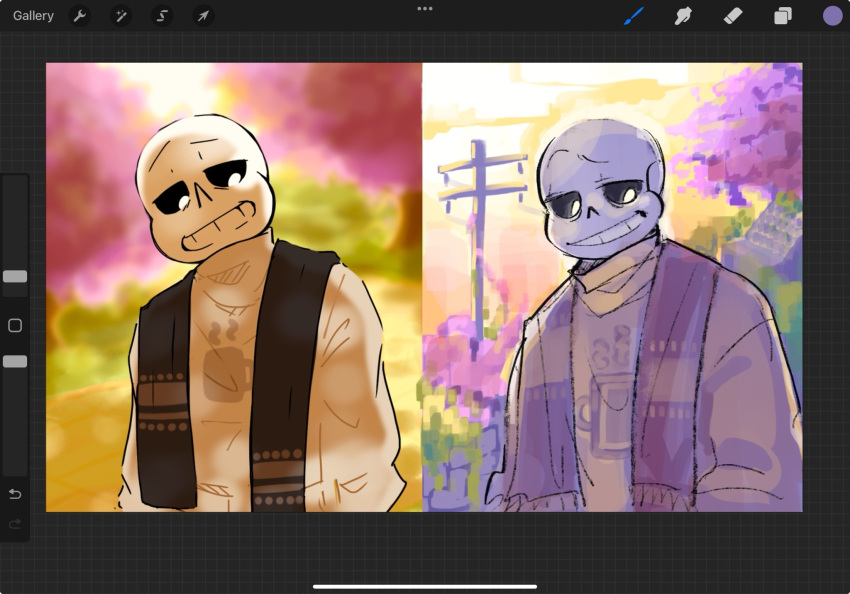Open the Selection tool
The image size is (850, 594).
(x=162, y=16)
